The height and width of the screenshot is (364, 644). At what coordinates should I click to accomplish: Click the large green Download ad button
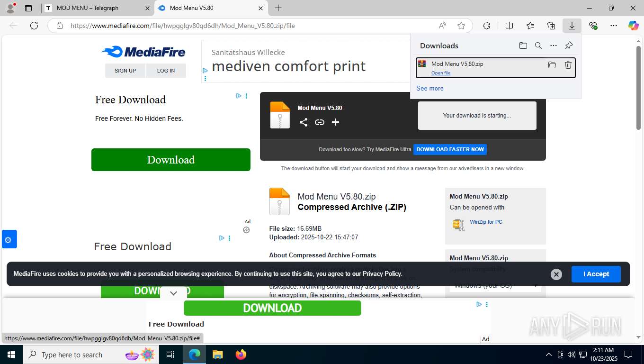coord(171,160)
